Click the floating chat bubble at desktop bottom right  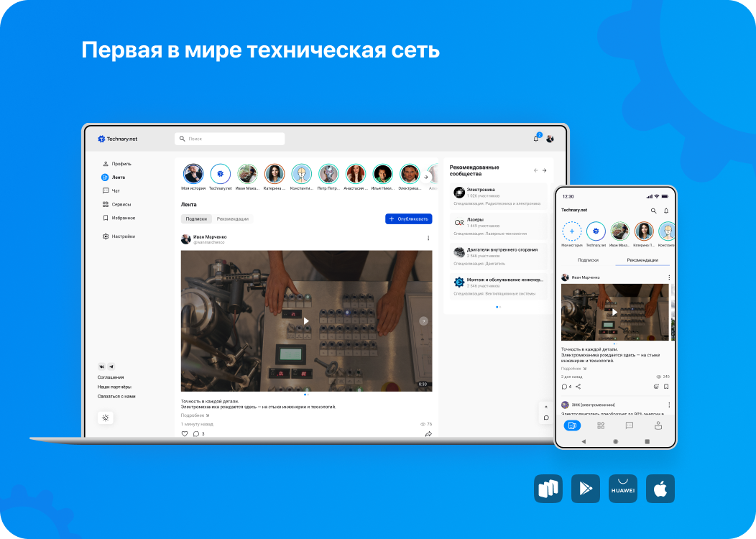click(x=546, y=418)
